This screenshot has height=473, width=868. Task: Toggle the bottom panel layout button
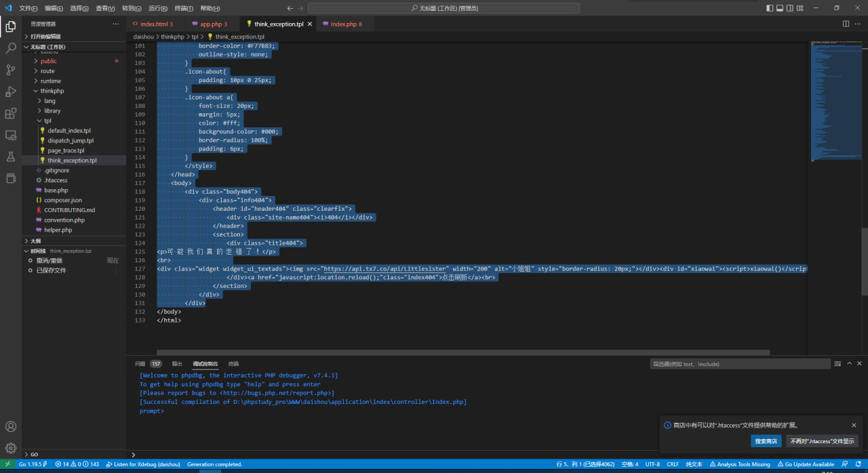tap(780, 8)
